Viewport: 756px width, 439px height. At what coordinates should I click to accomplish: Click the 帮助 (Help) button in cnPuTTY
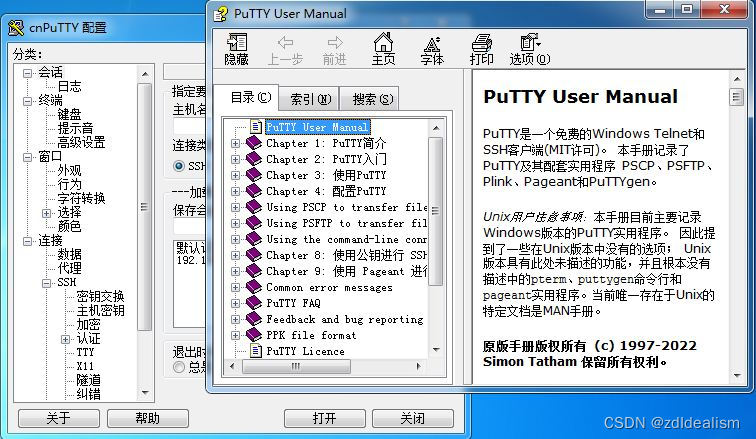point(148,418)
